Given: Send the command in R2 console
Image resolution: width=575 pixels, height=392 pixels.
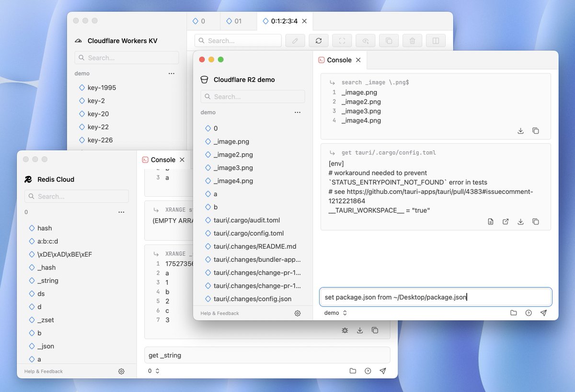Looking at the screenshot, I should (x=543, y=313).
